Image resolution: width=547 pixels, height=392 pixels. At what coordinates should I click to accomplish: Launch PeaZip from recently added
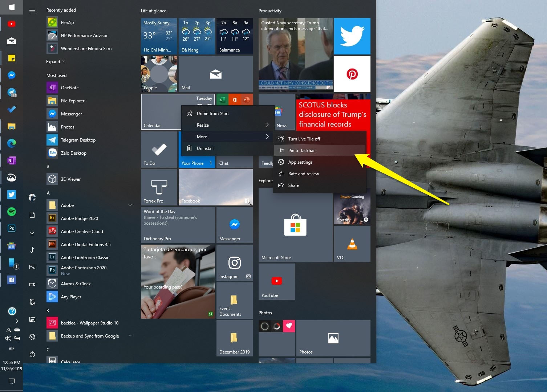[x=89, y=23]
